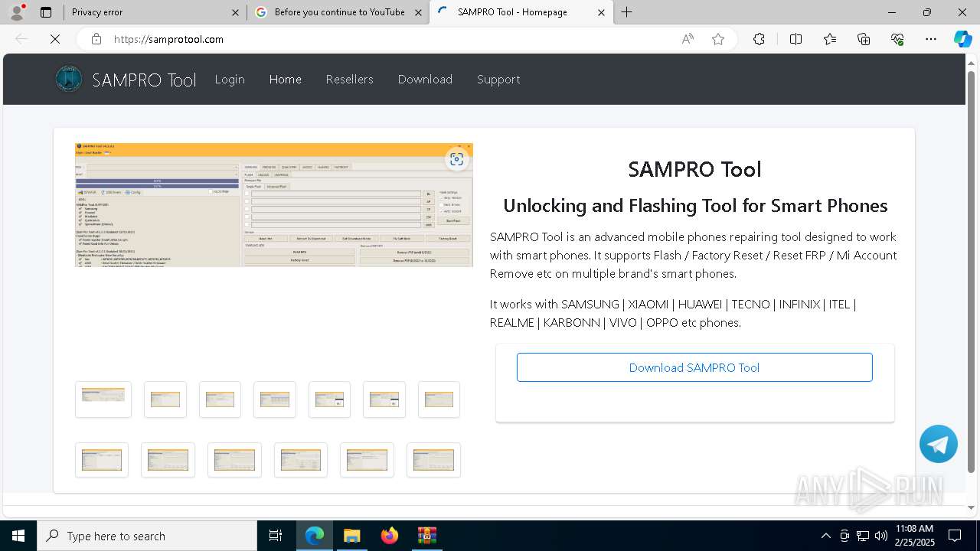Open Microsoft Edge from taskbar
This screenshot has width=980, height=551.
point(315,536)
